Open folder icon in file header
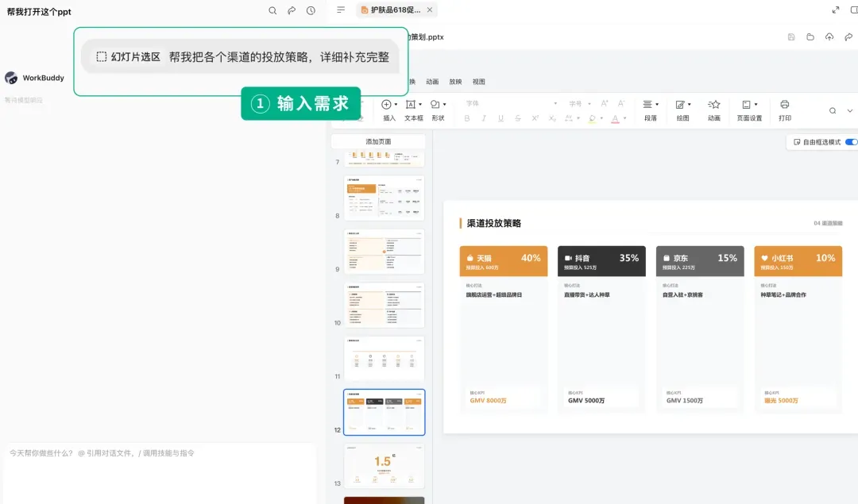Viewport: 858px width, 504px height. [x=810, y=37]
